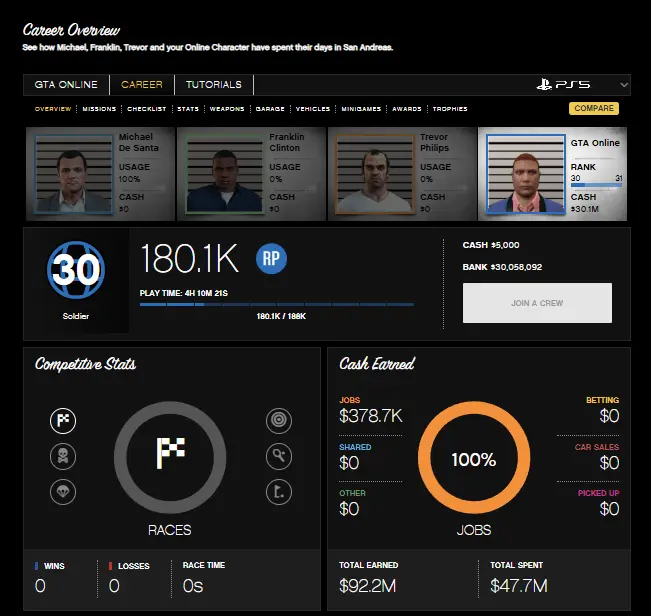Image resolution: width=651 pixels, height=616 pixels.
Task: Click the SHARED $0 cash entry
Action: pyautogui.click(x=355, y=457)
